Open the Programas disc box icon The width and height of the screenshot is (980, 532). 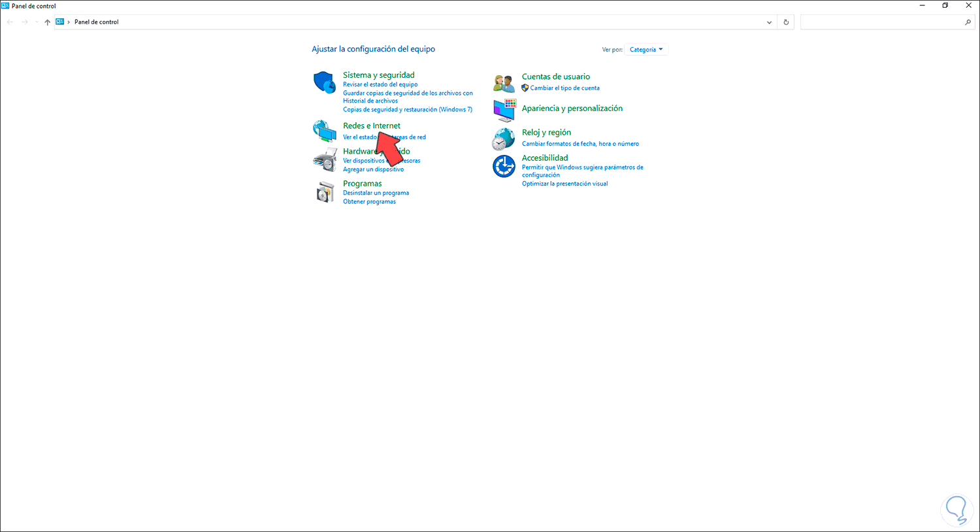point(325,192)
